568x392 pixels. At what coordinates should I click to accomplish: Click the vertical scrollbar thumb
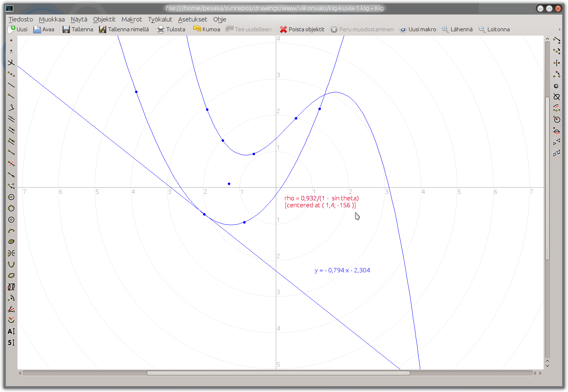point(547,179)
